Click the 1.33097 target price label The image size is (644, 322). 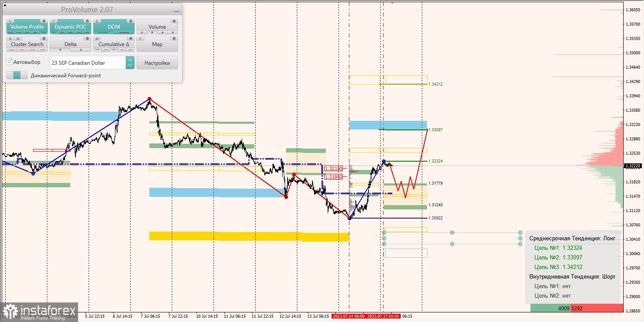tap(435, 129)
